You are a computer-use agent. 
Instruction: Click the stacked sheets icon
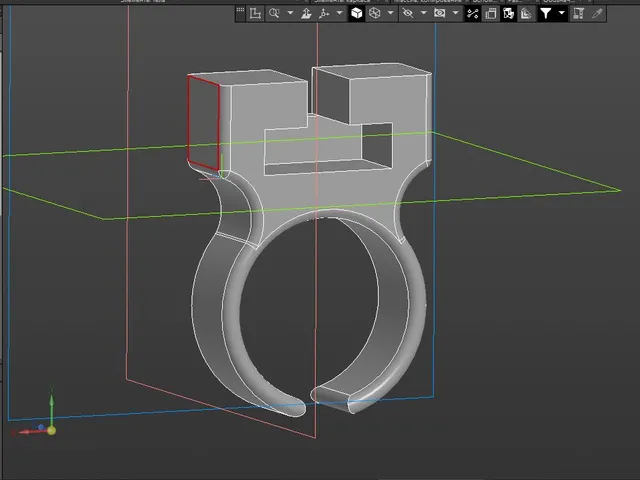click(x=491, y=13)
